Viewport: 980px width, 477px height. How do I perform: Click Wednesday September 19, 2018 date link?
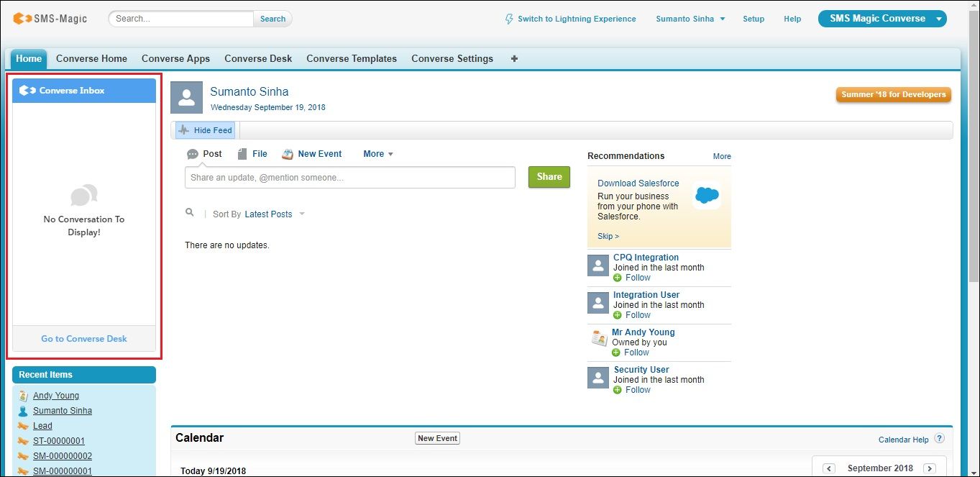pos(268,107)
